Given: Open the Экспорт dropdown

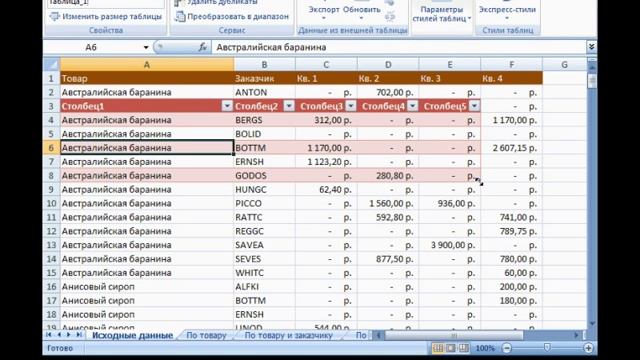Looking at the screenshot, I should tap(324, 12).
